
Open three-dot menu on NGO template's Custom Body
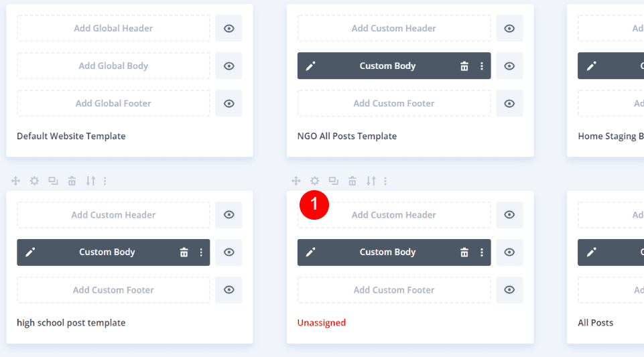coord(481,66)
